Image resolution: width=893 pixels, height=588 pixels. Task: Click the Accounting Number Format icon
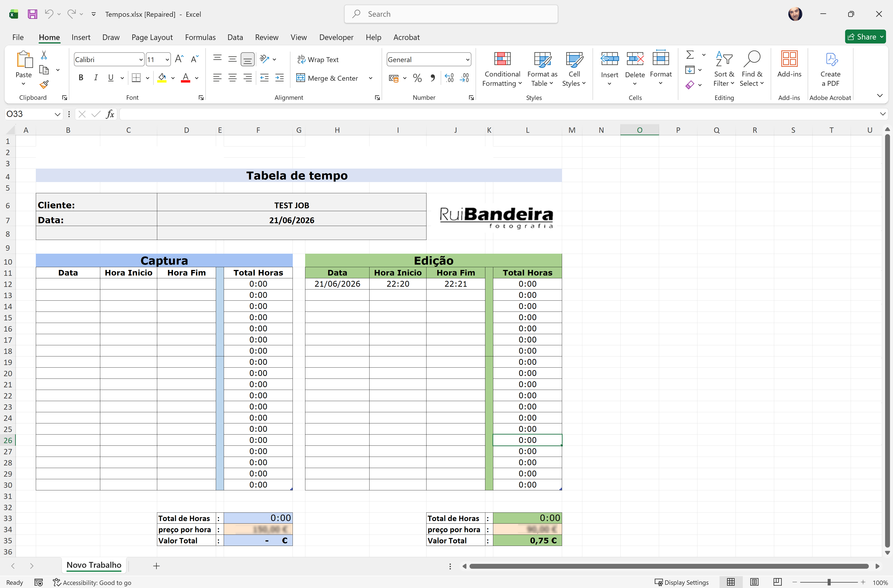[x=394, y=78]
